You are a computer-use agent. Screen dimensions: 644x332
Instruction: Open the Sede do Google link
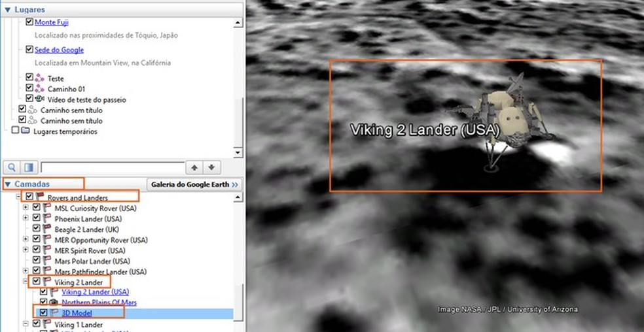(x=59, y=50)
